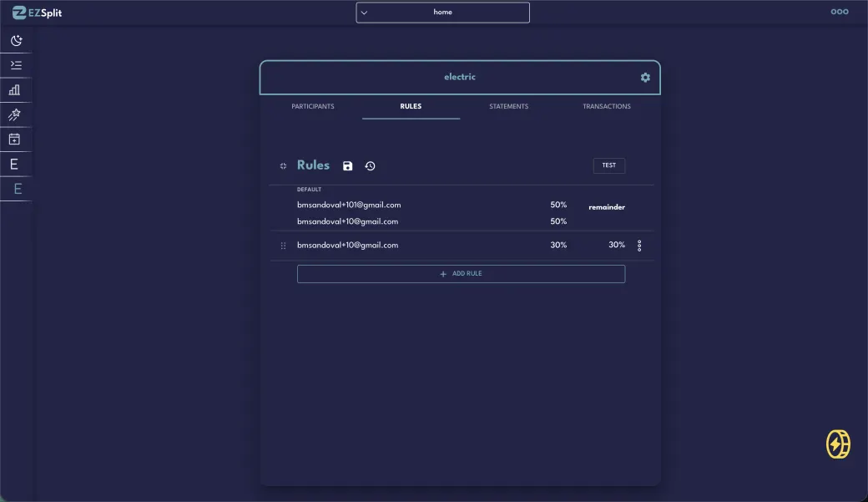Viewport: 868px width, 502px height.
Task: Click the TEST button
Action: click(609, 165)
